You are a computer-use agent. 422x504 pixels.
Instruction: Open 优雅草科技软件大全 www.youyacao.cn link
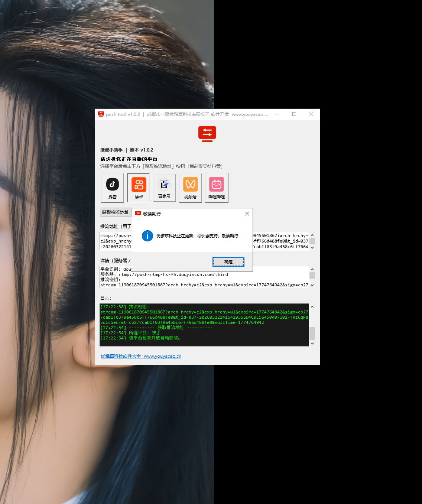pos(141,356)
